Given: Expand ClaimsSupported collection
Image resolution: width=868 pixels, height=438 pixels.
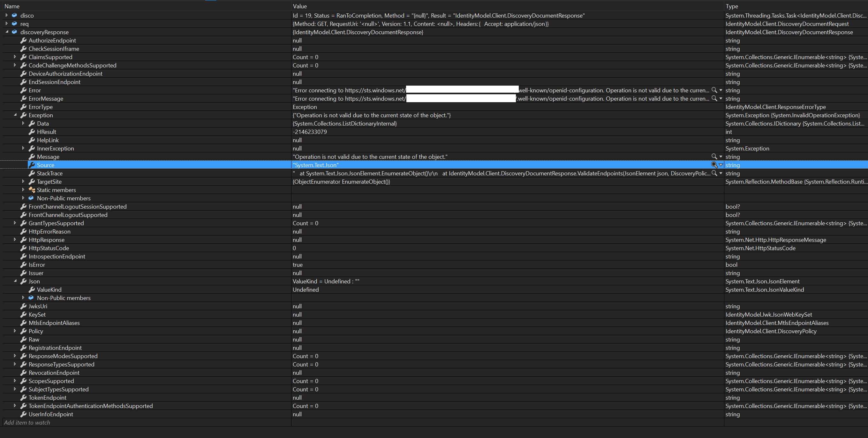Looking at the screenshot, I should click(x=15, y=57).
